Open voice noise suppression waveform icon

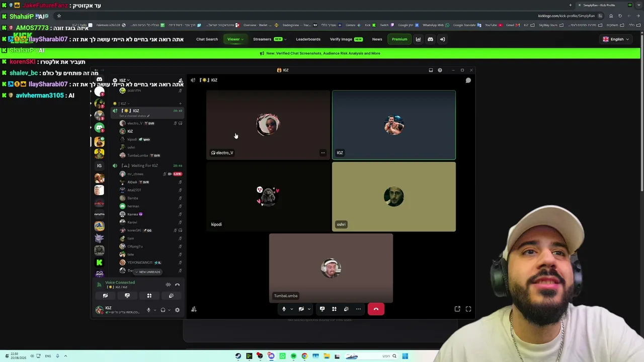pos(168,285)
